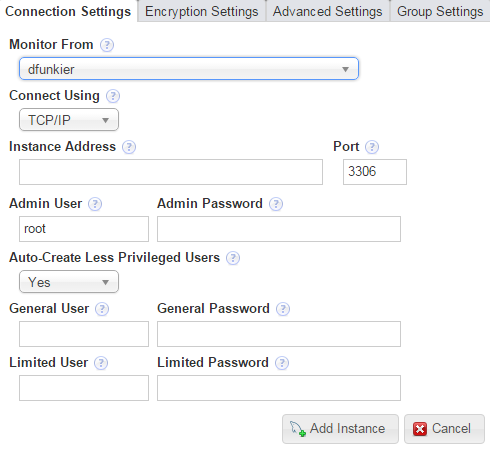The image size is (490, 451).
Task: Click the Cancel button
Action: click(x=444, y=429)
